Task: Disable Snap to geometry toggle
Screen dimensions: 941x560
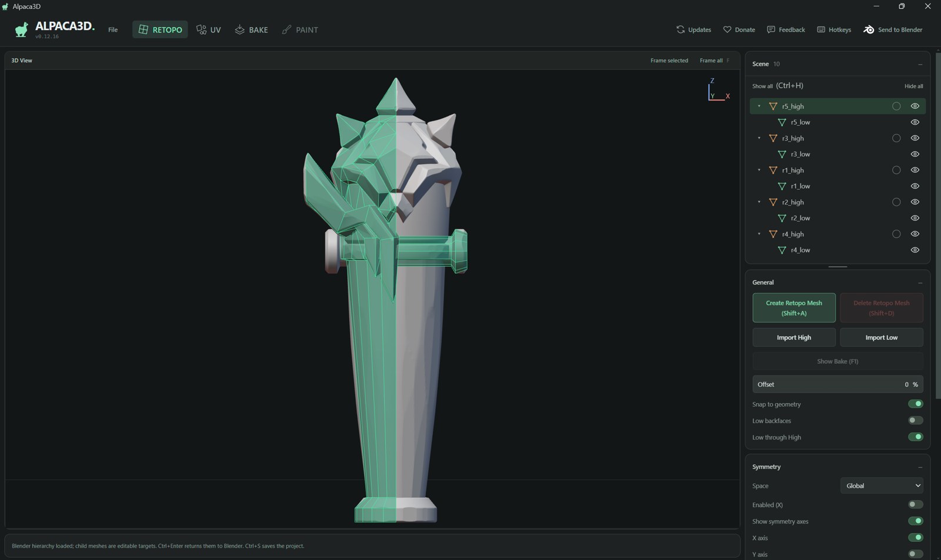Action: 915,404
